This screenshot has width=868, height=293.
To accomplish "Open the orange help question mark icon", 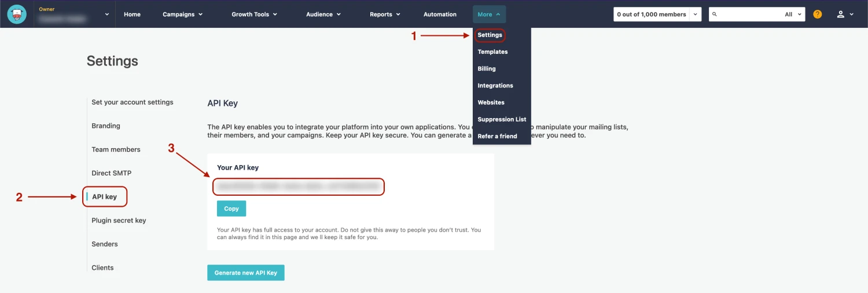I will [x=817, y=14].
